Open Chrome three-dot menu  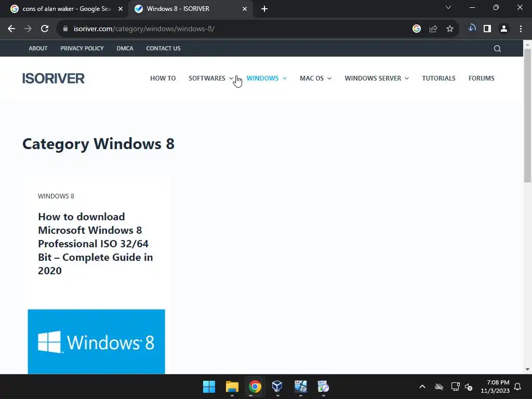click(521, 29)
